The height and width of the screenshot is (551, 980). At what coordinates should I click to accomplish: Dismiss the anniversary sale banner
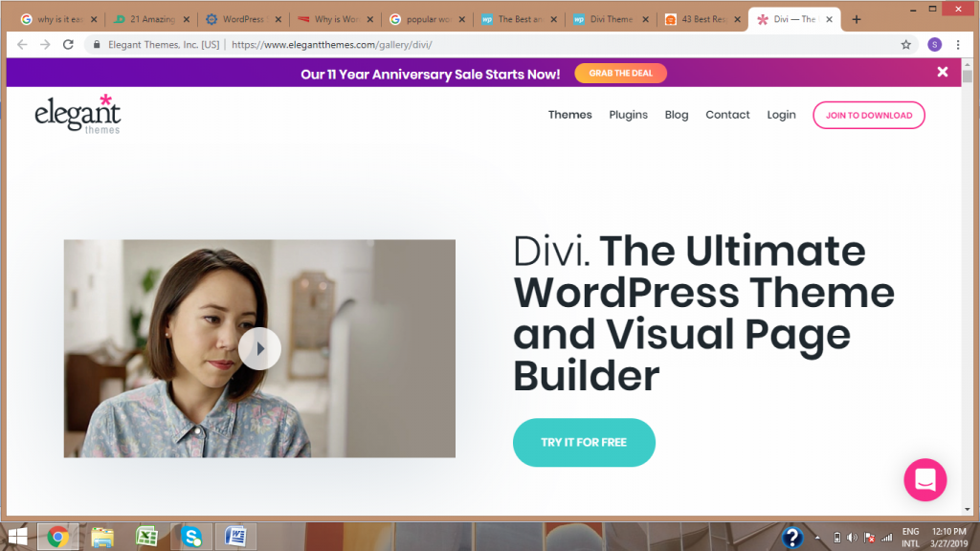[x=943, y=72]
